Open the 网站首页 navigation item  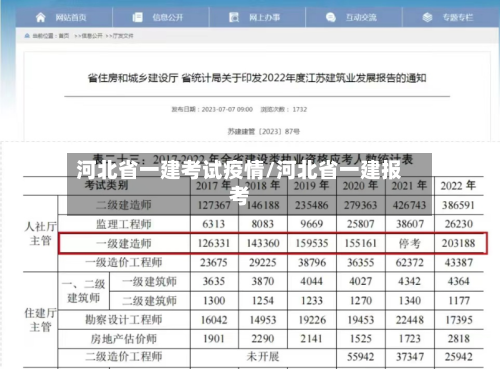click(x=71, y=17)
